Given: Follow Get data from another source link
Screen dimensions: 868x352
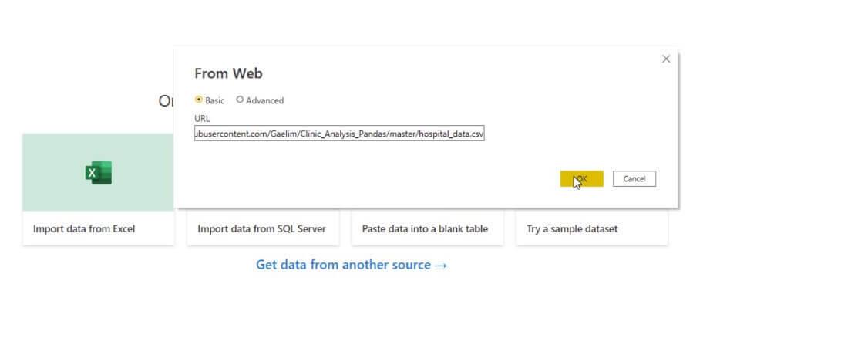Looking at the screenshot, I should 343,265.
